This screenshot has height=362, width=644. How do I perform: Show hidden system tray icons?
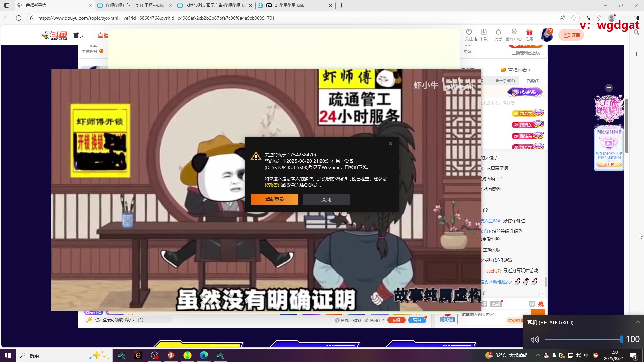538,355
